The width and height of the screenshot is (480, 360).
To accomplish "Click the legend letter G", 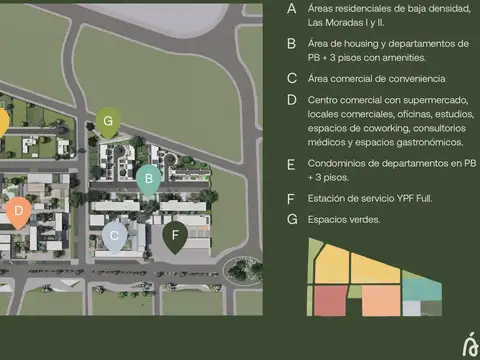I will tap(292, 220).
